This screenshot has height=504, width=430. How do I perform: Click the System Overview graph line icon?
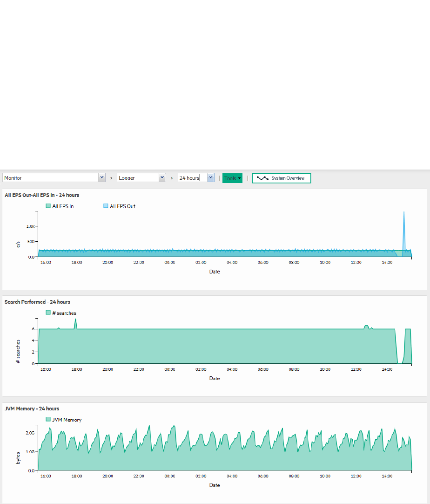click(262, 178)
